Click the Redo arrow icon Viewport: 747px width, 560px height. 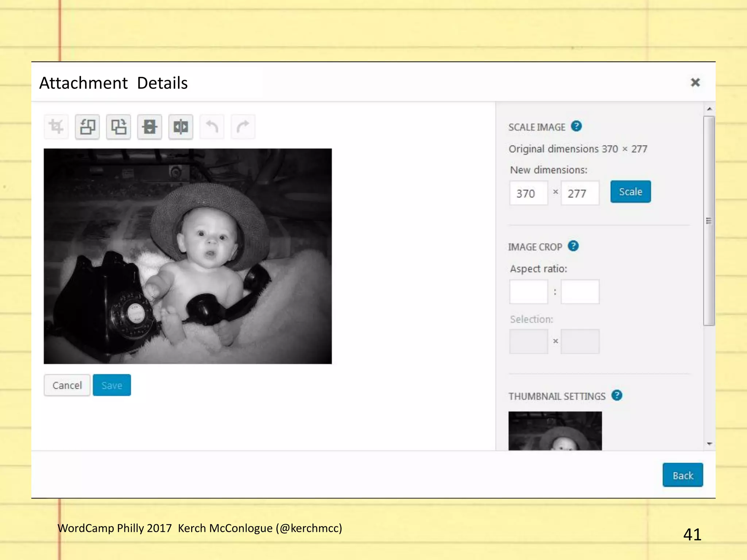click(x=243, y=127)
